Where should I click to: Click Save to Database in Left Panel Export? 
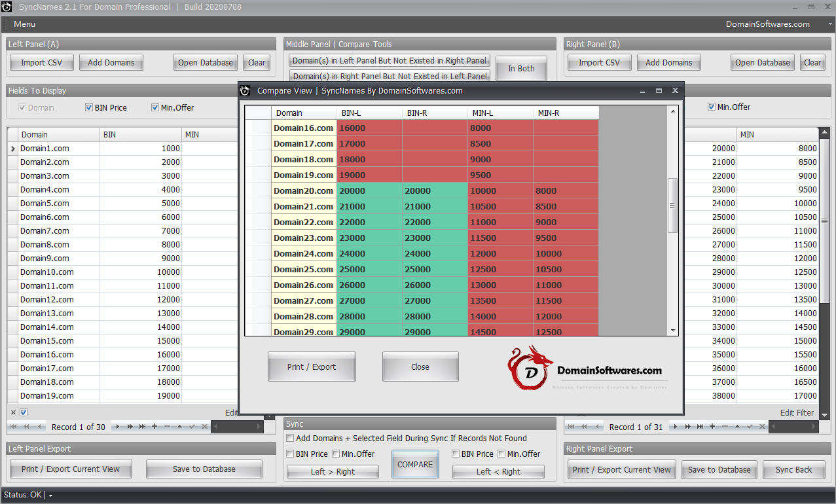204,469
